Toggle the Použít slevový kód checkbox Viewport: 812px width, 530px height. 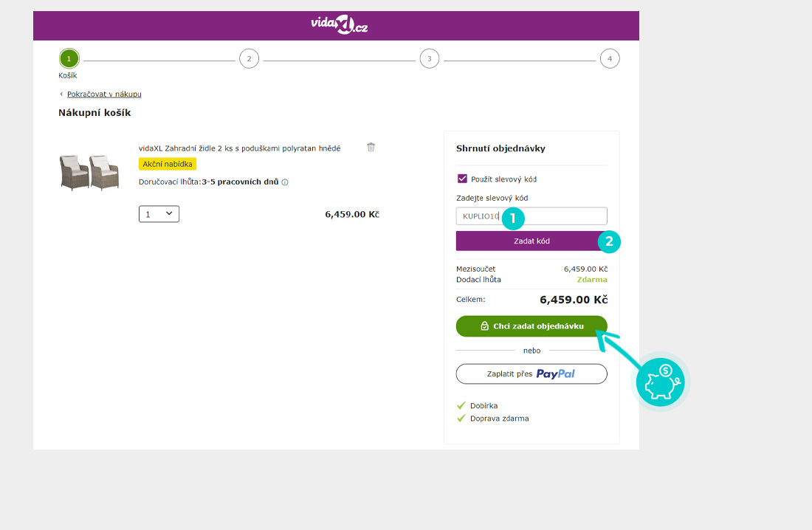(x=463, y=179)
